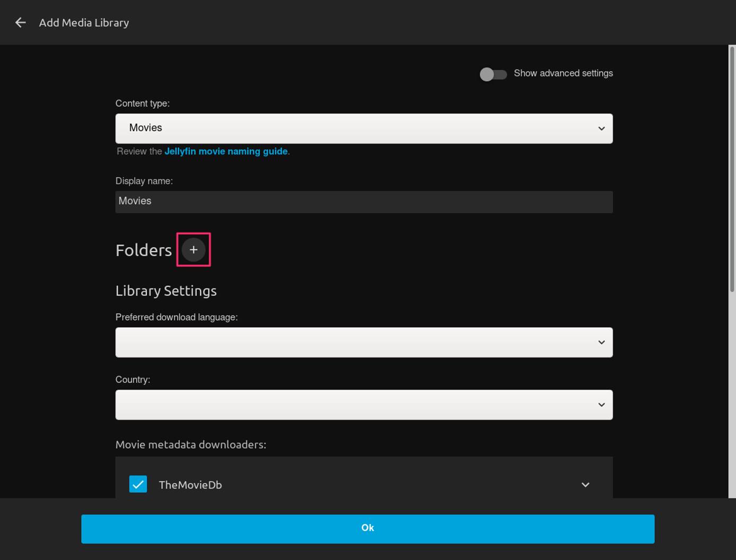Image resolution: width=736 pixels, height=560 pixels.
Task: Click the Country dropdown chevron
Action: 601,404
